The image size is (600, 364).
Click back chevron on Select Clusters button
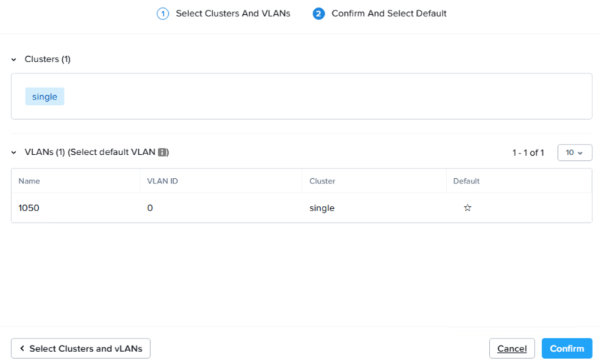coord(22,348)
